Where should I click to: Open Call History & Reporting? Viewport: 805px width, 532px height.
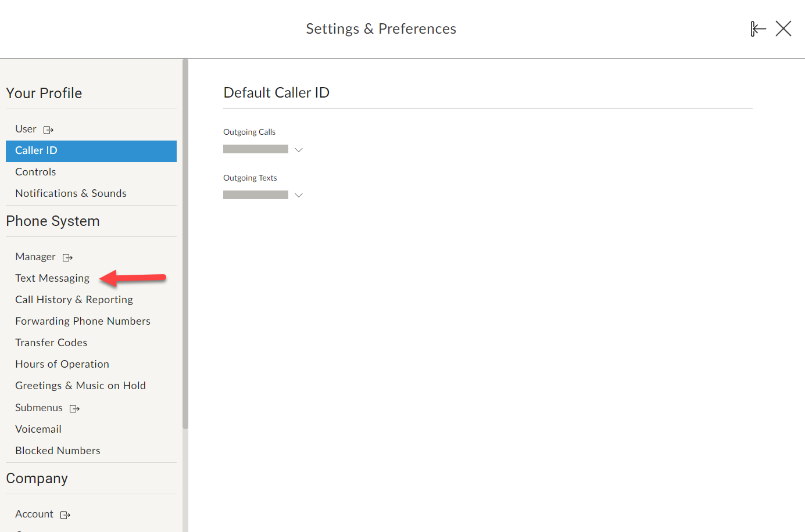pyautogui.click(x=74, y=300)
